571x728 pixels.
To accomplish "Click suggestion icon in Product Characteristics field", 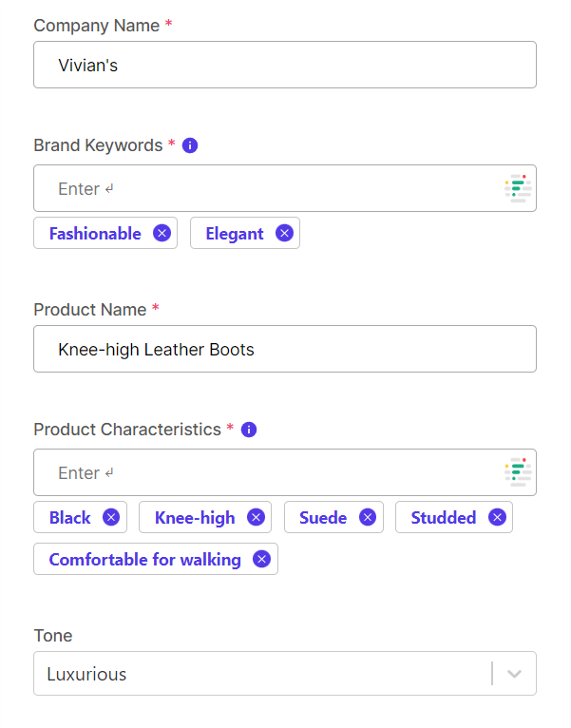I will (517, 472).
